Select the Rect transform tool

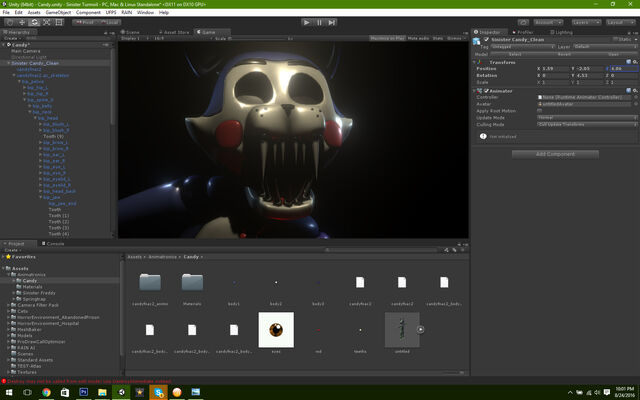59,22
